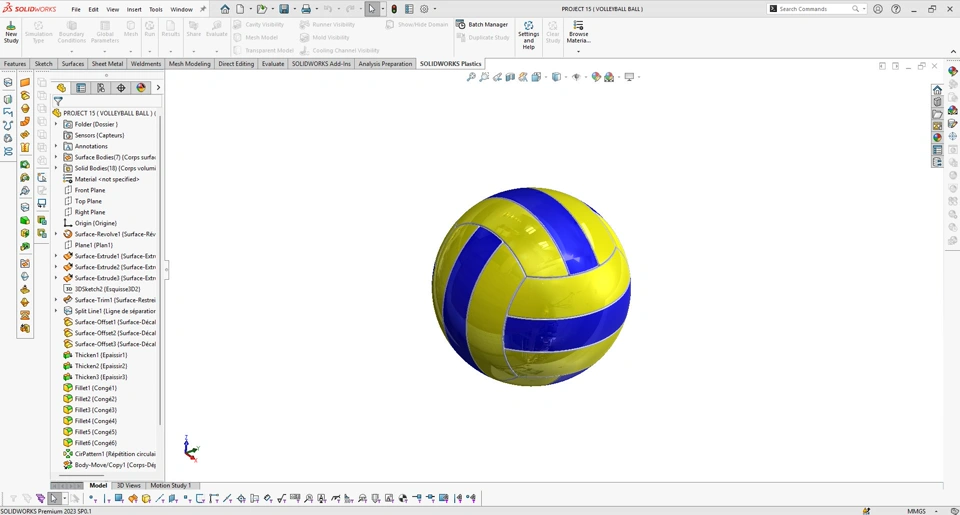Image resolution: width=960 pixels, height=515 pixels.
Task: Select 3DSketch2 (Esquisse3D2) feature
Action: coord(107,289)
